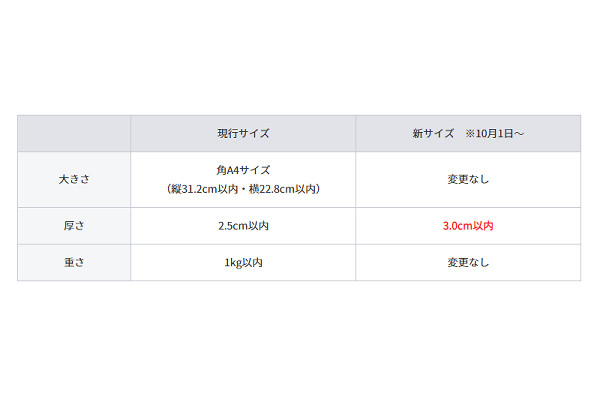600x400 pixels.
Task: Click the 現行サイズ column header
Action: coord(243,133)
